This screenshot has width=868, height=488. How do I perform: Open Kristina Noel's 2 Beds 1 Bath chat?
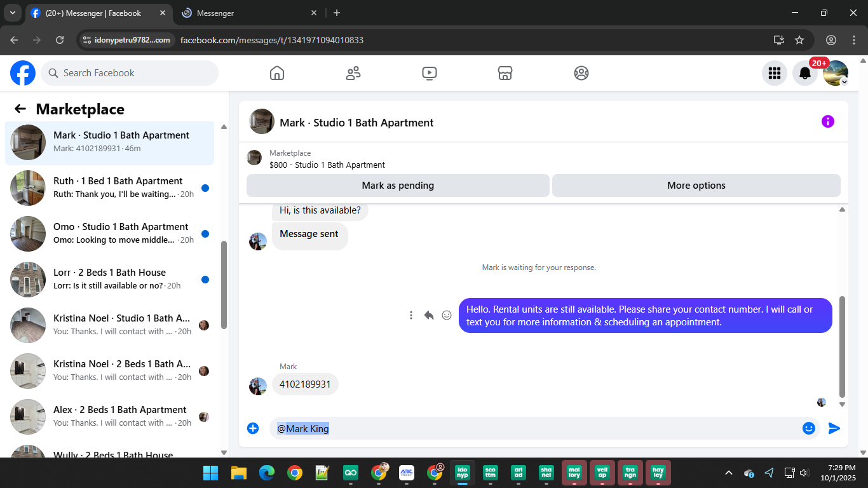click(x=109, y=370)
